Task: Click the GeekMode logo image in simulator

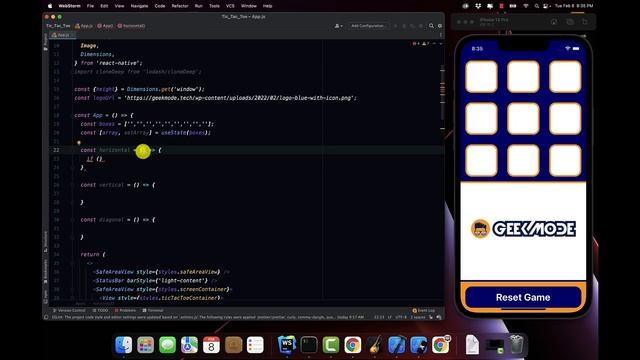Action: tap(523, 229)
